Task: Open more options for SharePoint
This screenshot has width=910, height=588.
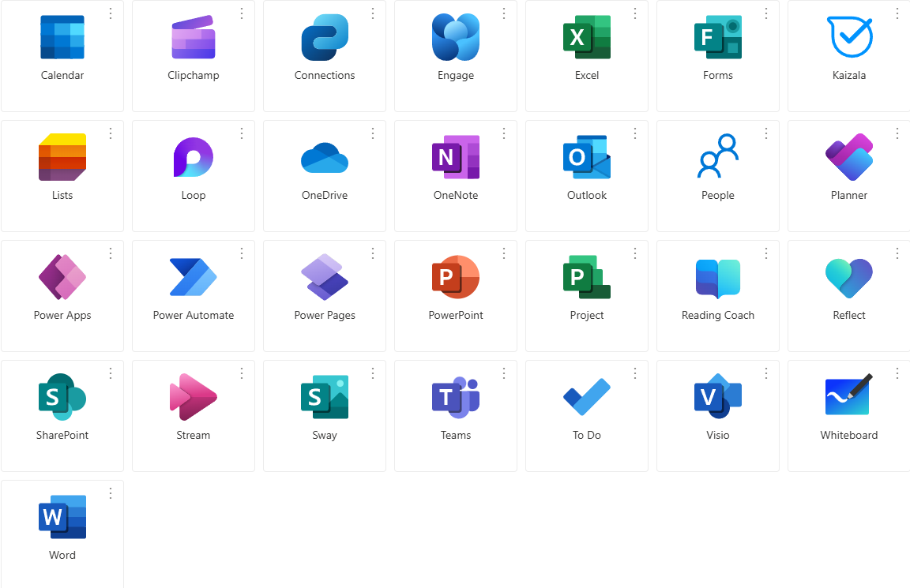Action: pyautogui.click(x=111, y=373)
